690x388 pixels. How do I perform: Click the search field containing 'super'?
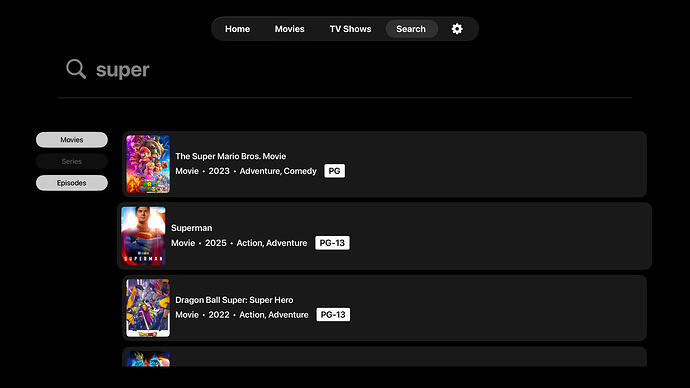point(345,70)
